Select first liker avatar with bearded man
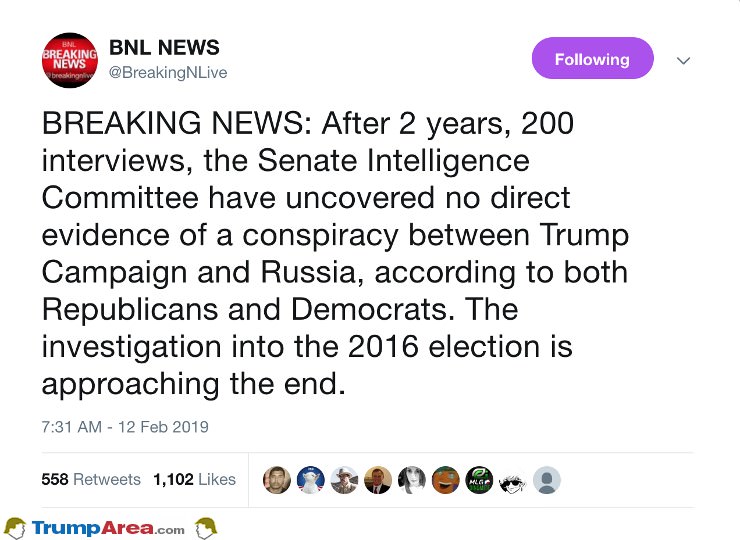The width and height of the screenshot is (740, 540). click(277, 480)
